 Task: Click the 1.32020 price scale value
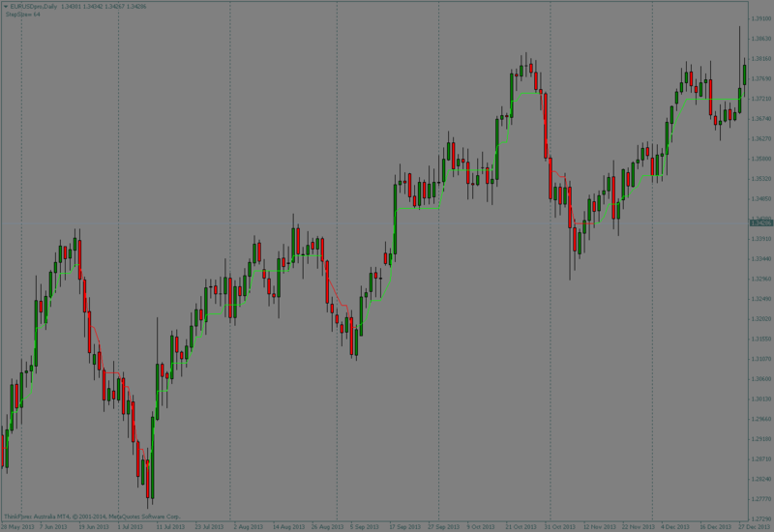[759, 319]
